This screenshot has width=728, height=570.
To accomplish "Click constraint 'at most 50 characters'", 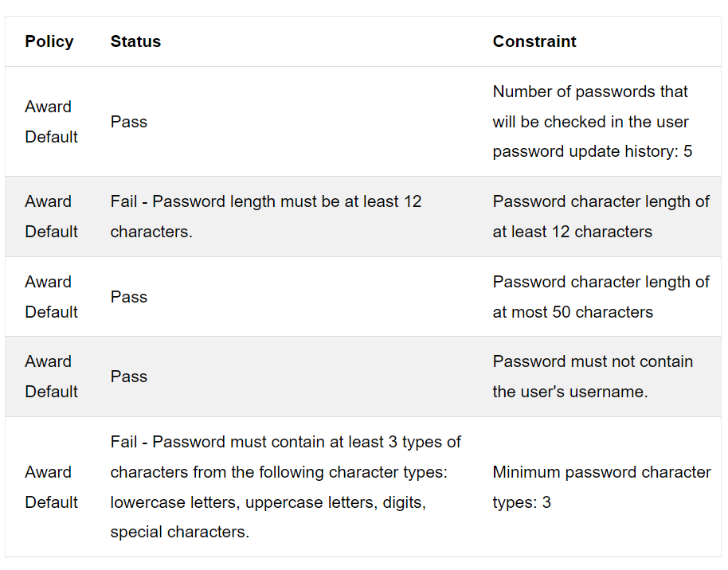I will coord(601,297).
